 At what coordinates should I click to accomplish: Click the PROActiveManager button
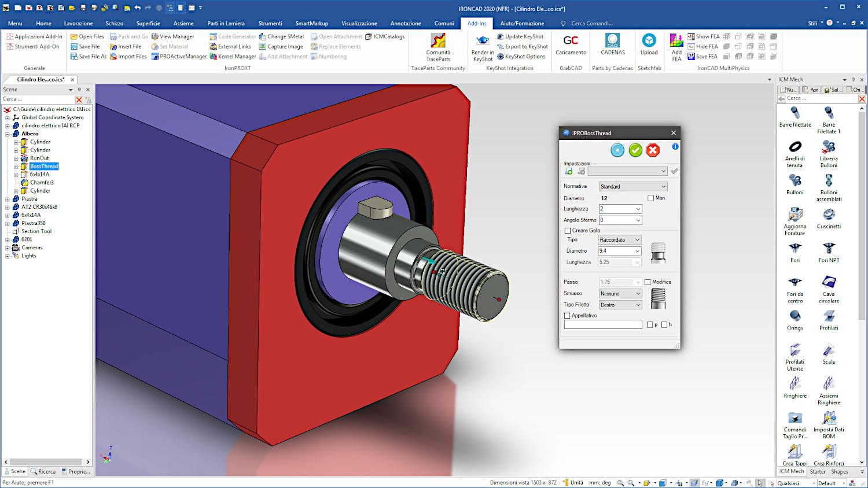coord(179,57)
